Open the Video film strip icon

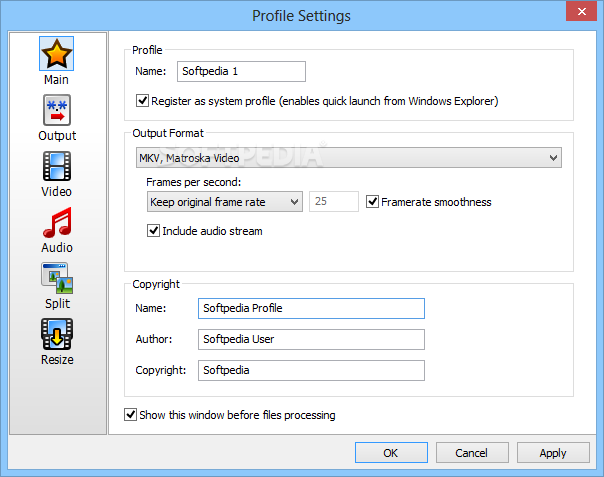pyautogui.click(x=57, y=166)
